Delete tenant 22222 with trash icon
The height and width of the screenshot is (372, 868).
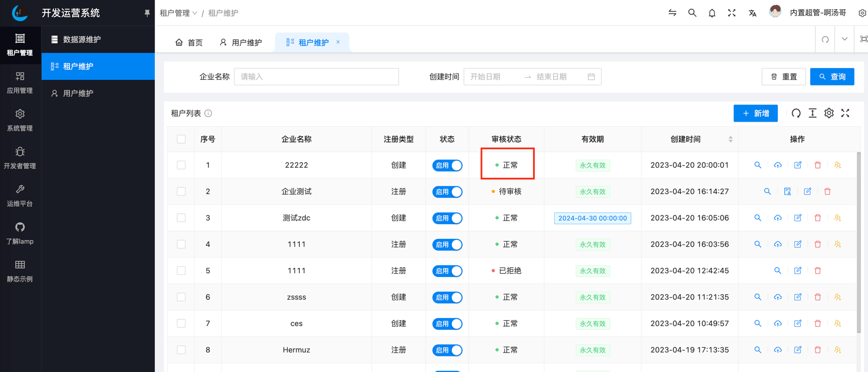tap(817, 165)
